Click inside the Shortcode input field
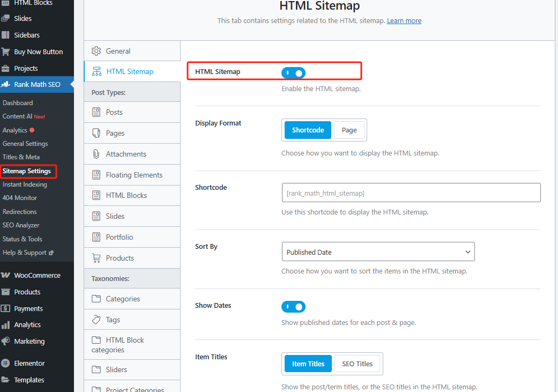The image size is (558, 392). pyautogui.click(x=411, y=193)
